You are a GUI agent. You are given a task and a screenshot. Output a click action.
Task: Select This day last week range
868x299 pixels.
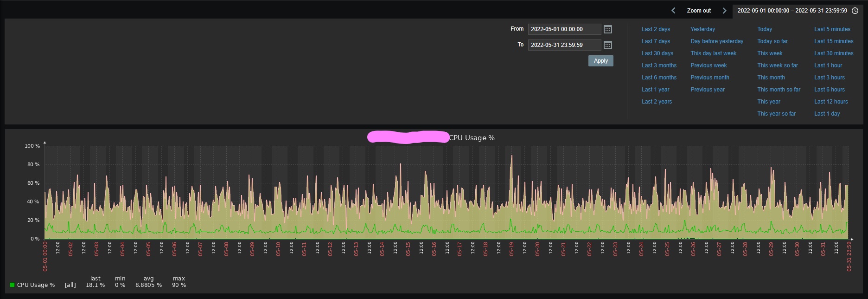713,53
